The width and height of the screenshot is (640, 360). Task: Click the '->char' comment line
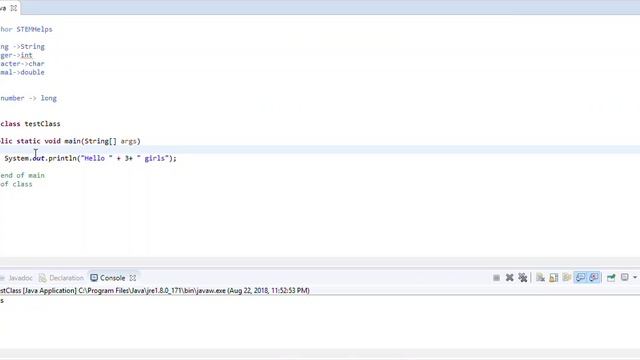22,64
